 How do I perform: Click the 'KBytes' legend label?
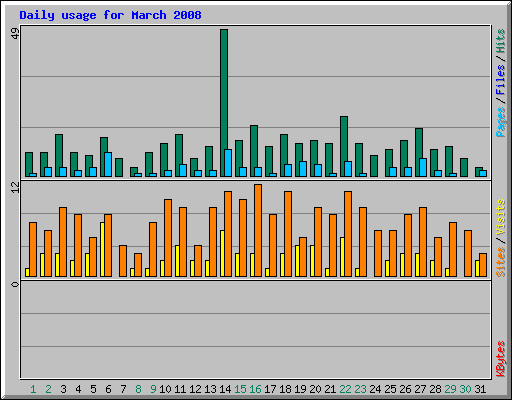[x=500, y=359]
